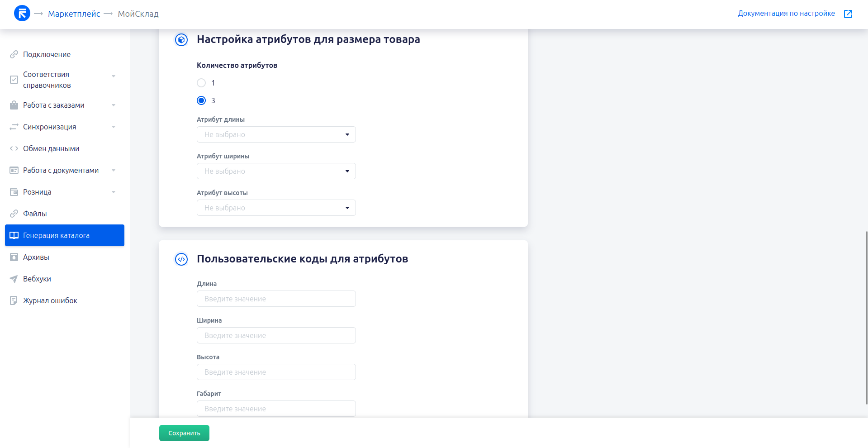The image size is (868, 448).
Task: Click the Обмен данными code icon
Action: (14, 148)
